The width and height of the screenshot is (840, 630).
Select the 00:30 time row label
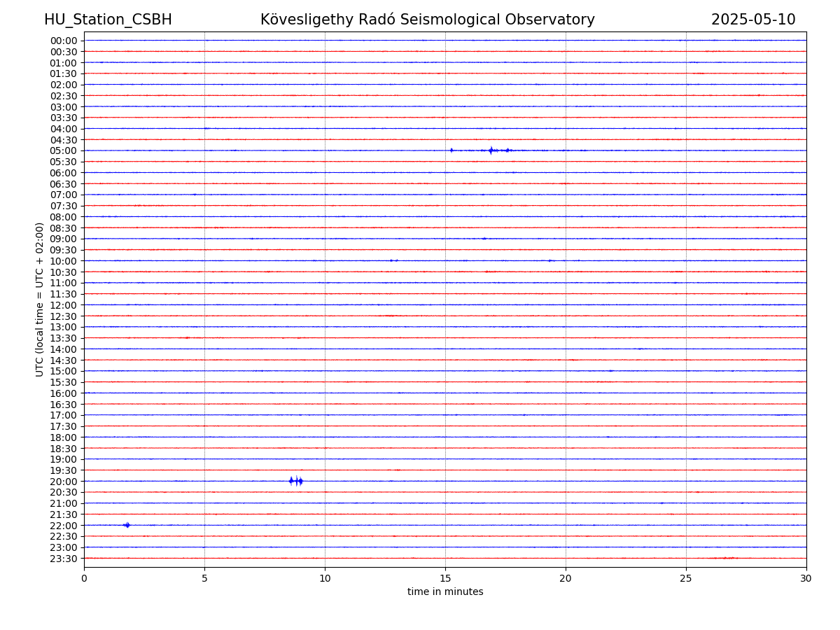coord(64,52)
